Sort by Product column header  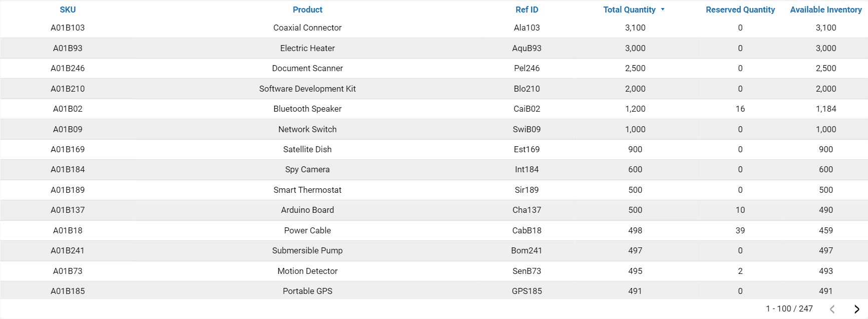coord(307,10)
